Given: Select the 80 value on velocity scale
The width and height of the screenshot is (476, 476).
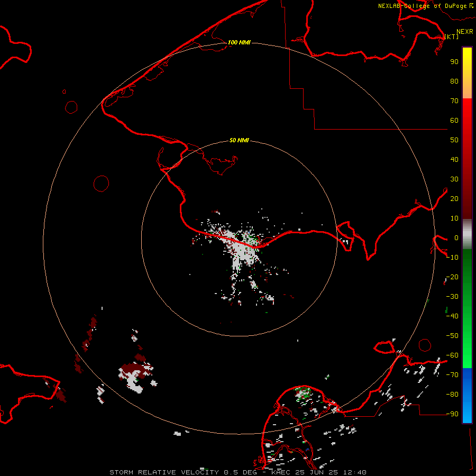Looking at the screenshot, I should pos(454,81).
